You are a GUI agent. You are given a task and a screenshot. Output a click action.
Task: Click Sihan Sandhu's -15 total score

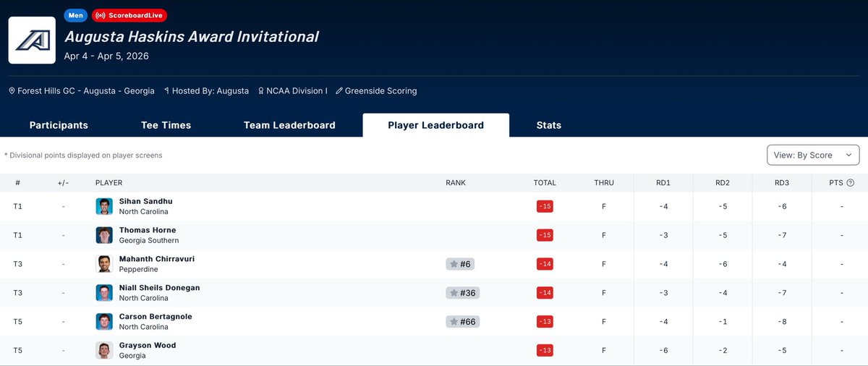click(545, 206)
